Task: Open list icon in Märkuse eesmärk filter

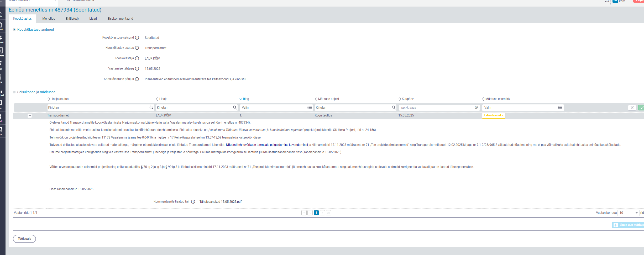Action: click(x=560, y=108)
